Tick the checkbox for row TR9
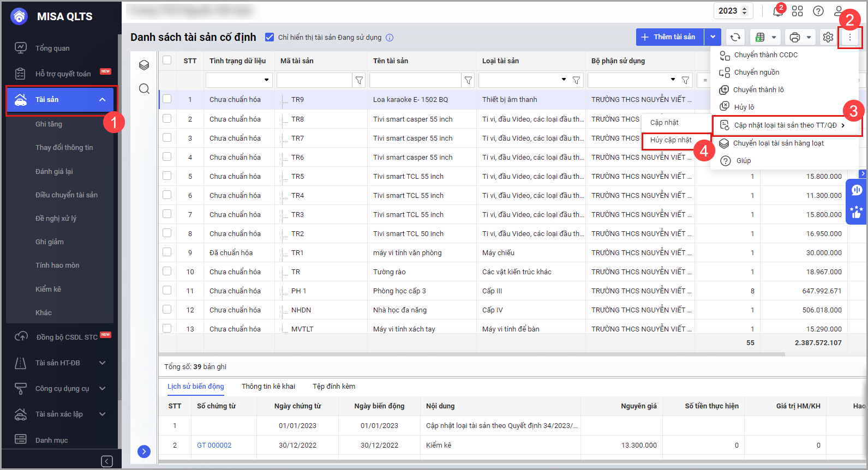868x470 pixels. tap(167, 99)
